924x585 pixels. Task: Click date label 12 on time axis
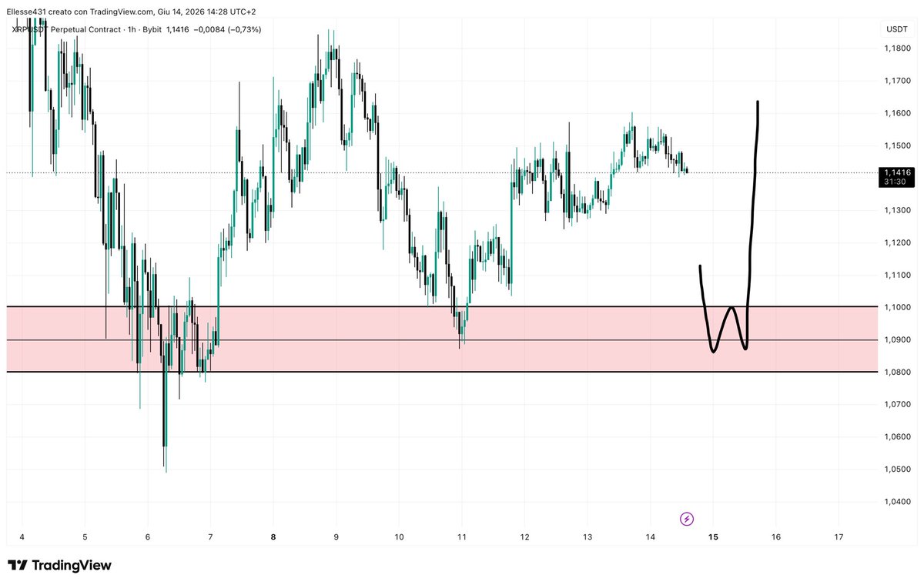pos(524,537)
